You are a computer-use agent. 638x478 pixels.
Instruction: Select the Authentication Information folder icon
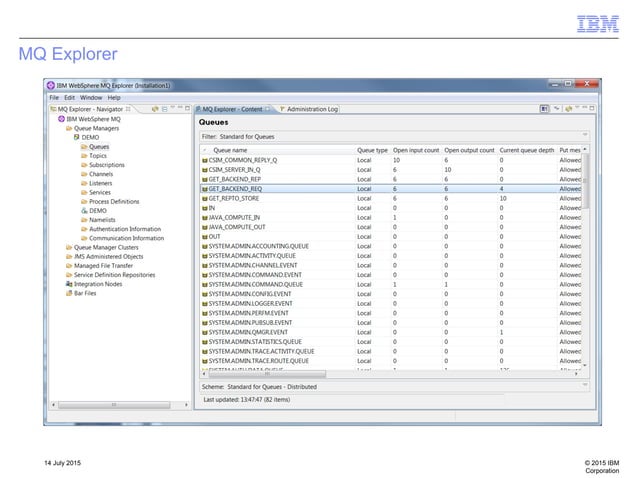pos(84,229)
